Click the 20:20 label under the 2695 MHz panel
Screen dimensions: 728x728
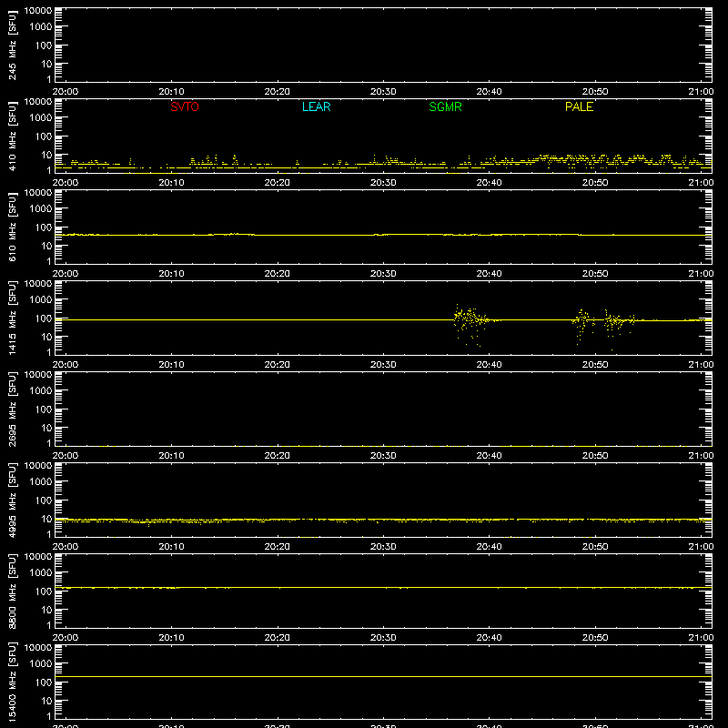[x=278, y=456]
